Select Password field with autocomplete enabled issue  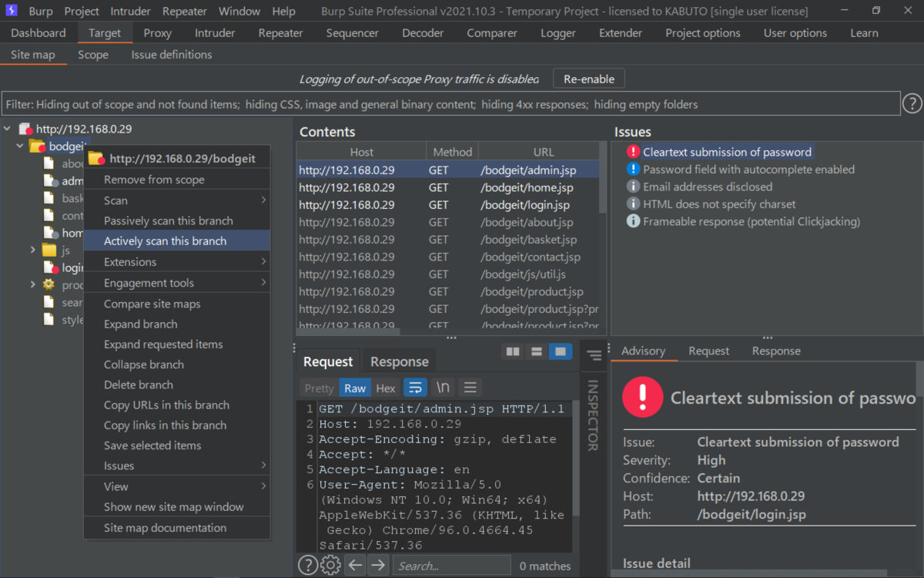point(748,169)
